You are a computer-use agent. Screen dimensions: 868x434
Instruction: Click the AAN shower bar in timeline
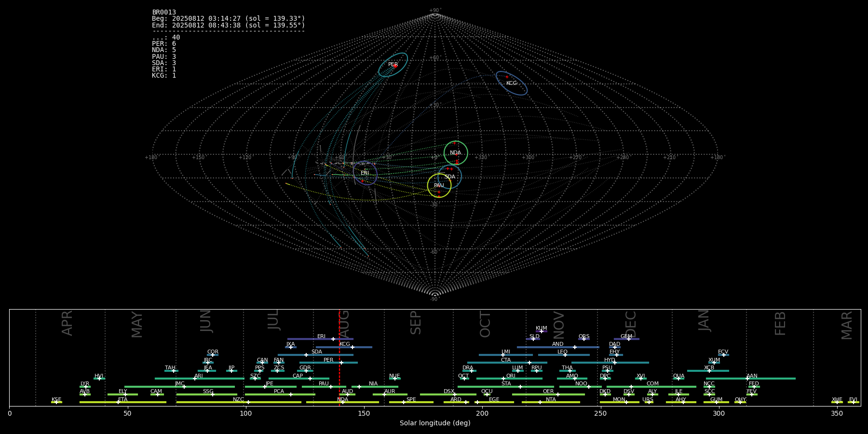click(x=751, y=379)
